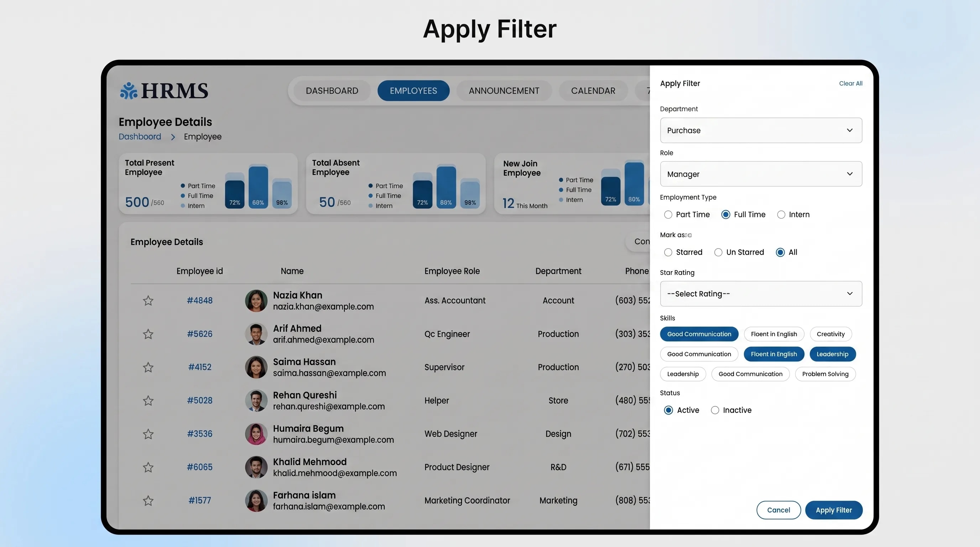
Task: Toggle star icon for Rehan Qureshi
Action: coord(148,401)
